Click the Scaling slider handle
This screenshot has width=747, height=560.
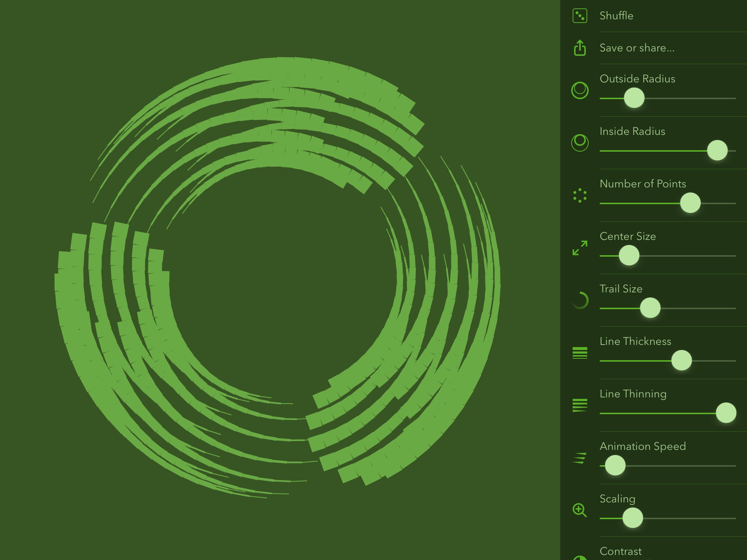click(x=632, y=518)
